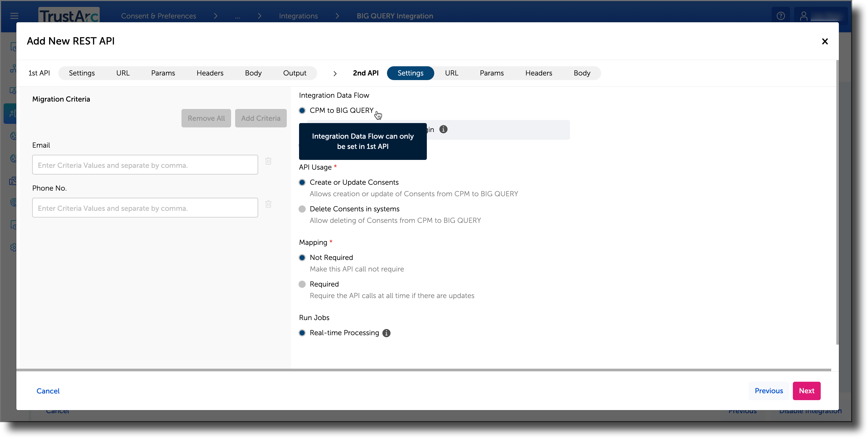
Task: Open 1st API URL tab
Action: (x=123, y=73)
